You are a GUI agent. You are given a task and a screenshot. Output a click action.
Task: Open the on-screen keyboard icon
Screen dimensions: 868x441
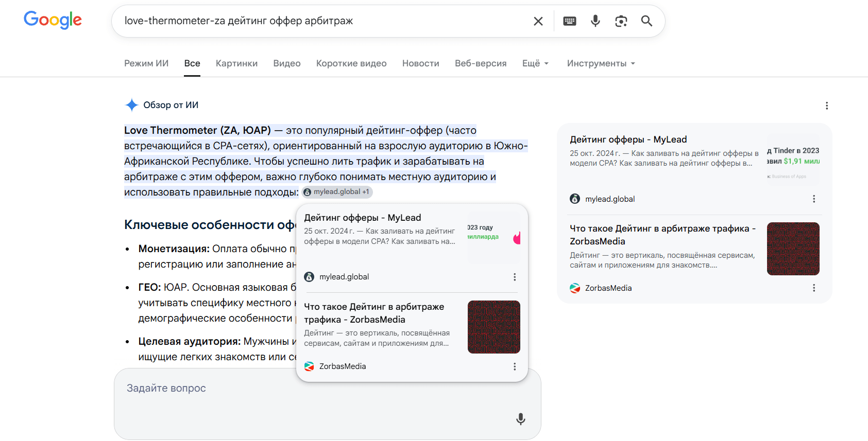pyautogui.click(x=570, y=21)
